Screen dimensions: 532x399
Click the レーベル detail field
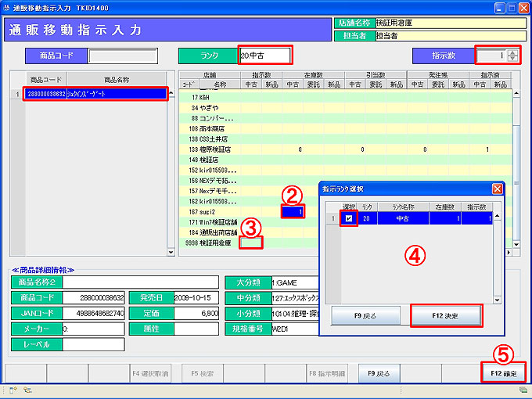click(x=94, y=344)
